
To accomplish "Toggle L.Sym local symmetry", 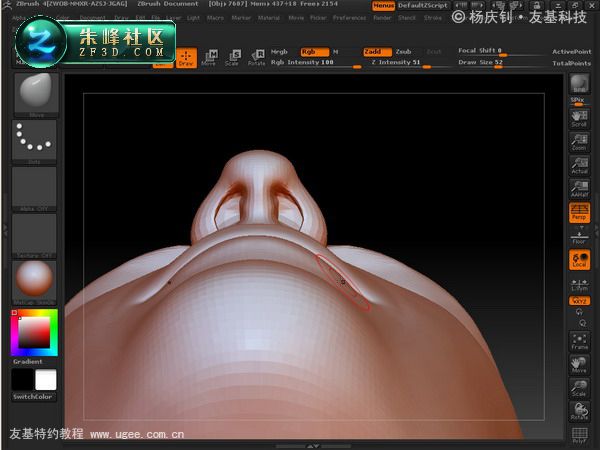I will pos(579,285).
